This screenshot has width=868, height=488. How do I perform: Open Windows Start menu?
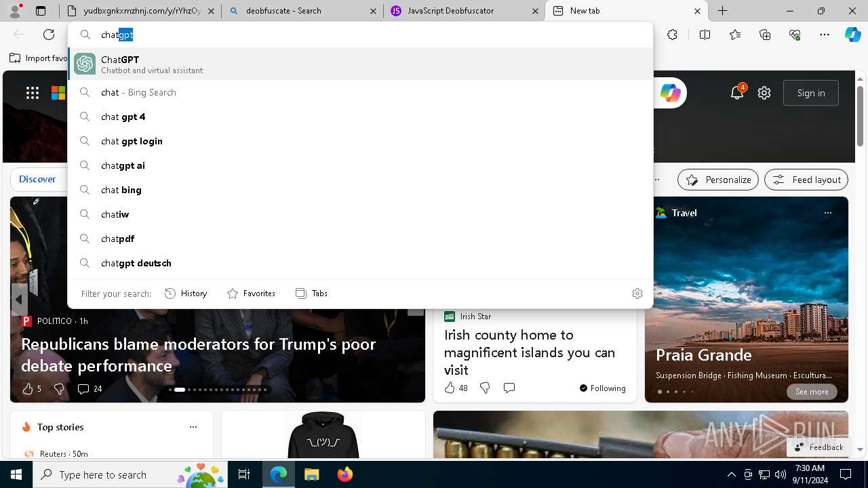16,474
